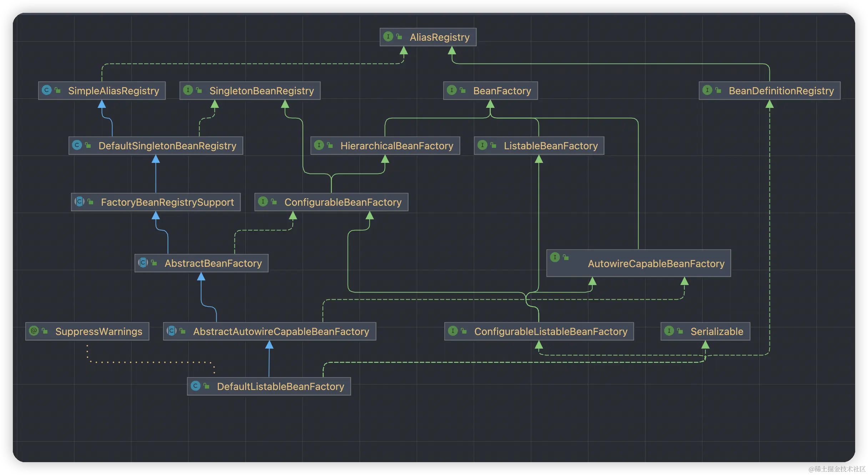868x475 pixels.
Task: Click the interface icon on Serializable node
Action: tap(669, 331)
